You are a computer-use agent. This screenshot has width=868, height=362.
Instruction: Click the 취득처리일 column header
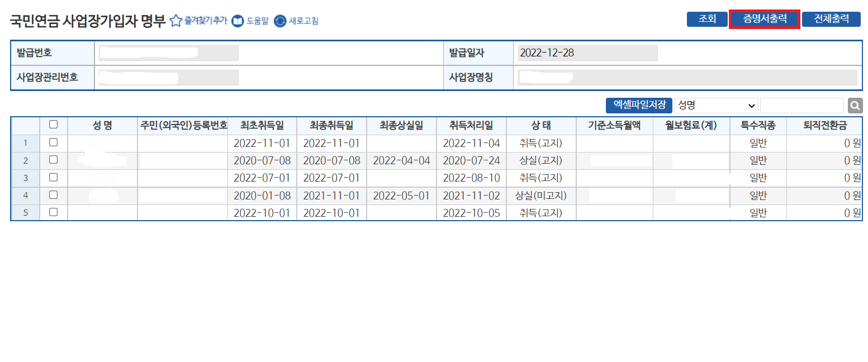click(472, 126)
